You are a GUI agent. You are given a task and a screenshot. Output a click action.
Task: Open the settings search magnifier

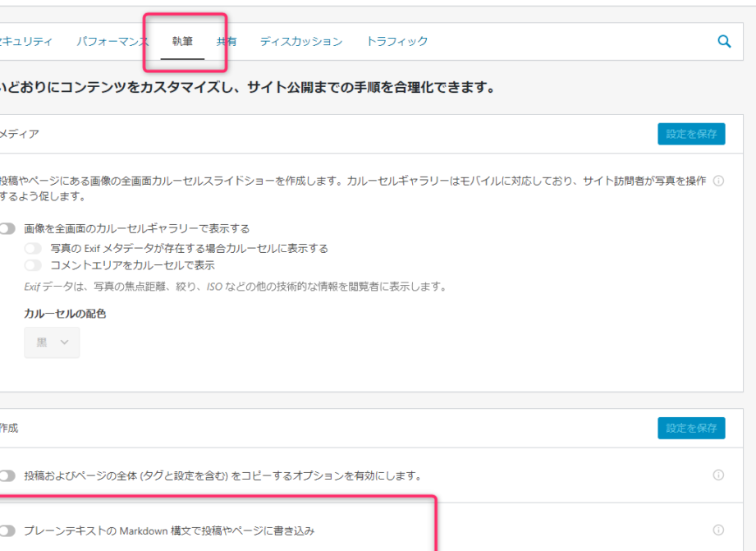click(723, 40)
